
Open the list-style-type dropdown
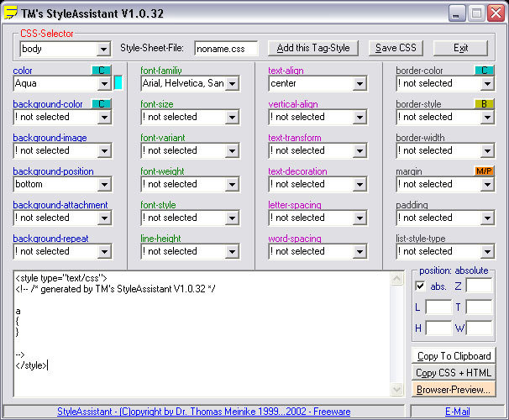tap(487, 251)
